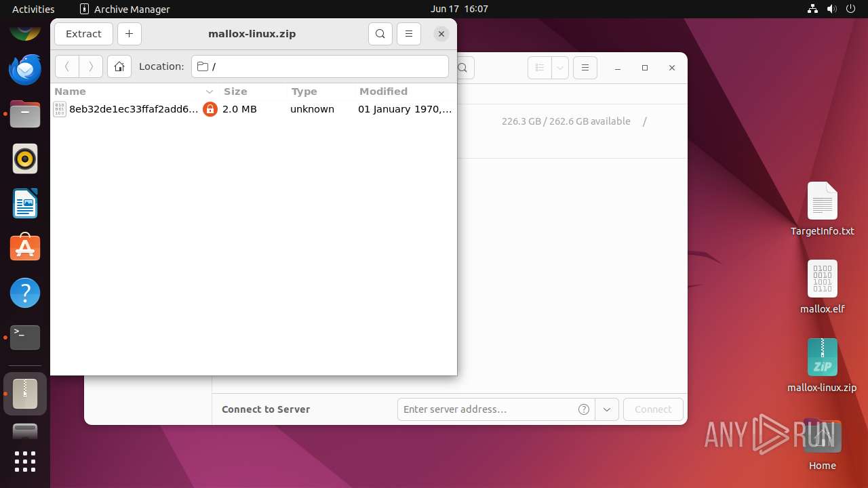
Task: Open Ubuntu Software from dock
Action: pyautogui.click(x=25, y=249)
